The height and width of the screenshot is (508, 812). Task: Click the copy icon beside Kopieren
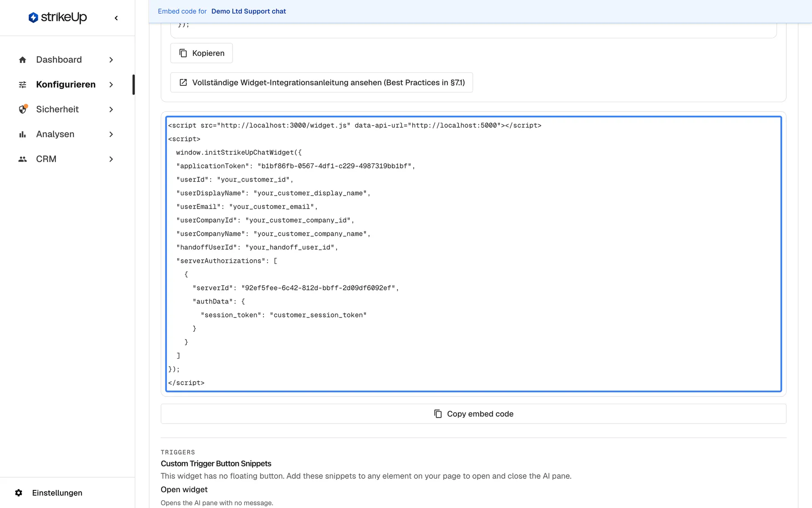(183, 53)
